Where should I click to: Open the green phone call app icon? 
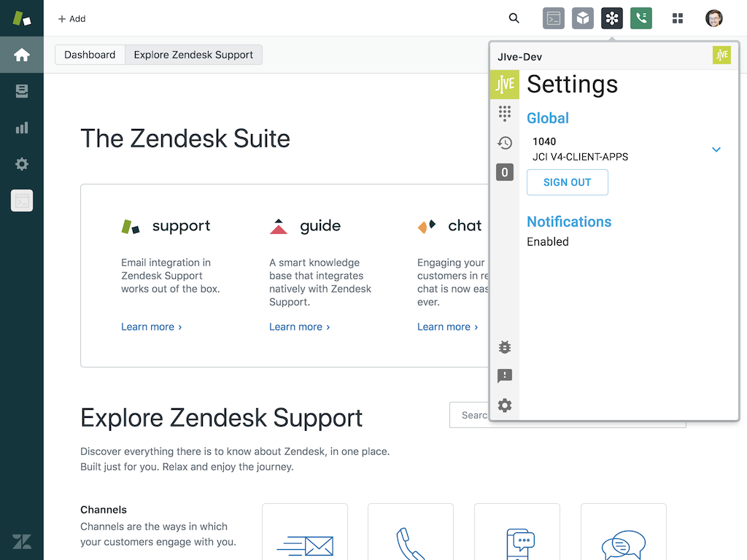[641, 18]
